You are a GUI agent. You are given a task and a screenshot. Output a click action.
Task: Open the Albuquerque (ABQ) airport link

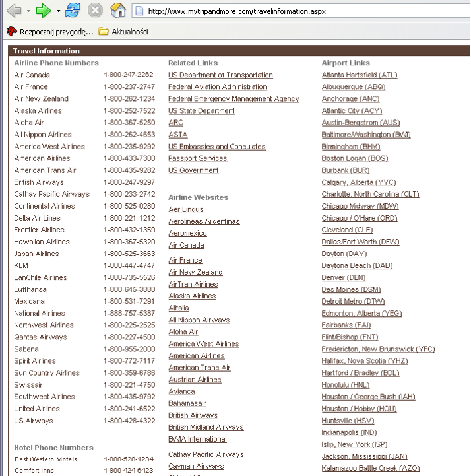pyautogui.click(x=354, y=87)
